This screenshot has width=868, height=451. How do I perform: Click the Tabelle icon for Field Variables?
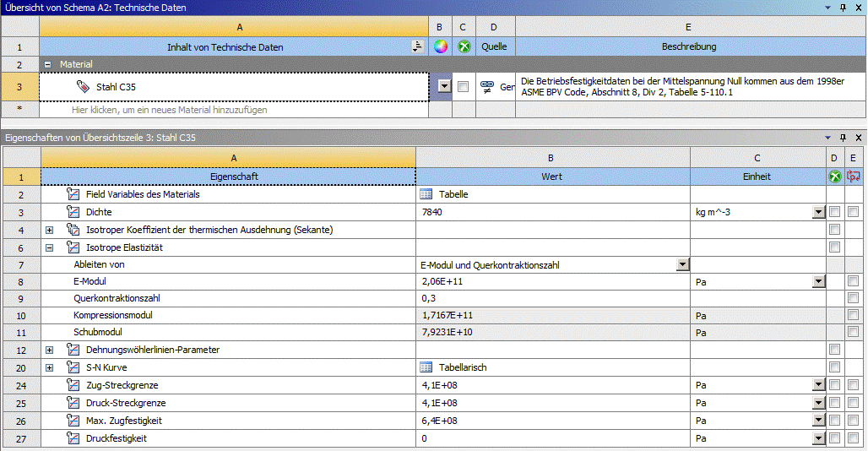(x=426, y=194)
